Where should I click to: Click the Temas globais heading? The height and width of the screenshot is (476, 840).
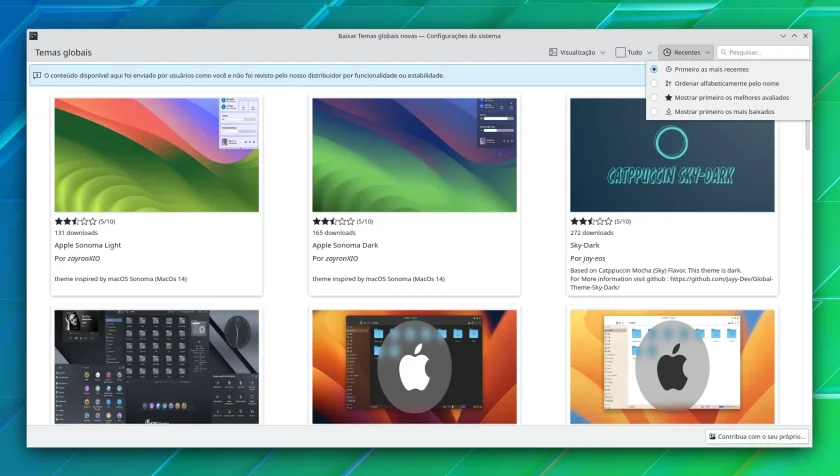point(63,52)
